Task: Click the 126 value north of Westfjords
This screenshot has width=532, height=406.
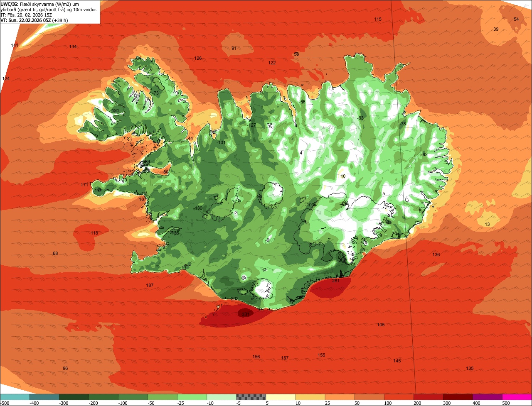Action: [198, 58]
